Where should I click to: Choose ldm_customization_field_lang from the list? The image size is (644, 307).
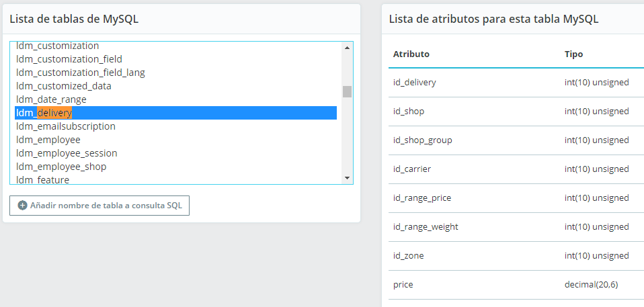81,73
